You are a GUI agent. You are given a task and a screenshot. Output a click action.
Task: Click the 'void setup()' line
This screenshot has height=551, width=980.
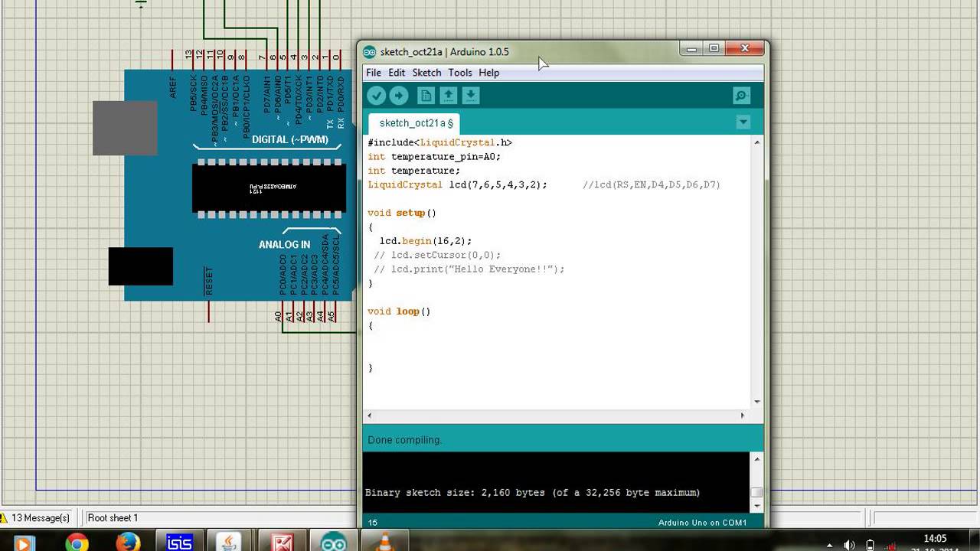pyautogui.click(x=401, y=214)
